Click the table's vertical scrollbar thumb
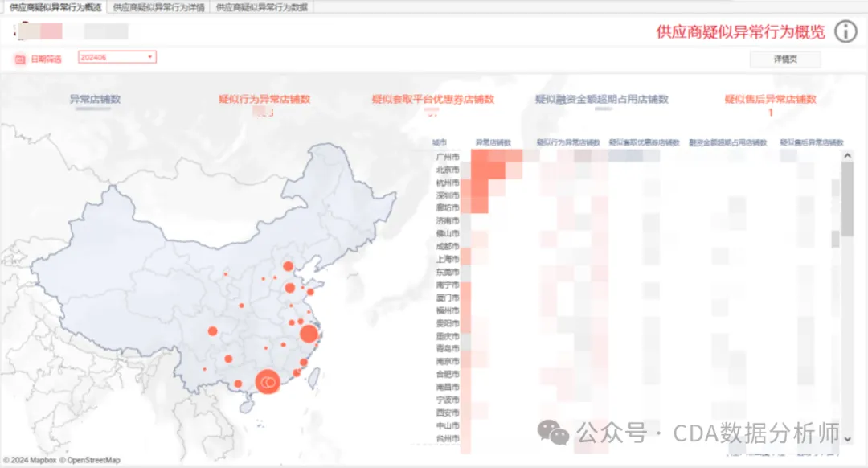The width and height of the screenshot is (868, 468). click(847, 193)
